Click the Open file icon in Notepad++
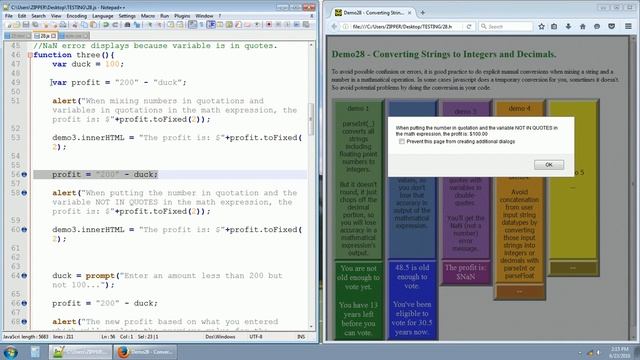 coord(17,25)
